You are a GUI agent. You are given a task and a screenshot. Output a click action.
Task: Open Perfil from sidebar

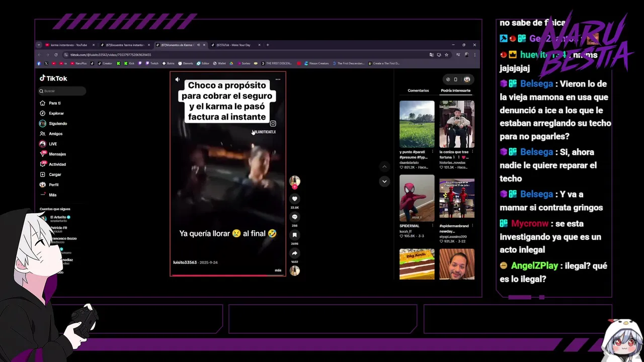[x=49, y=185]
